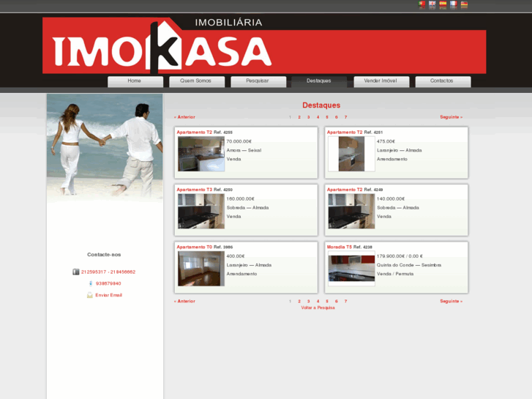Click Destaques page heading
Screen dimensions: 532x399
tap(321, 105)
